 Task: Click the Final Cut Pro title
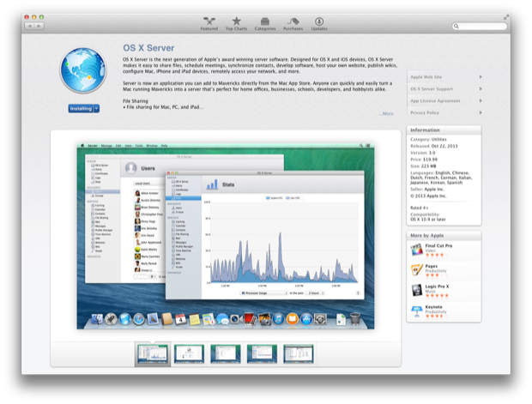click(x=438, y=245)
